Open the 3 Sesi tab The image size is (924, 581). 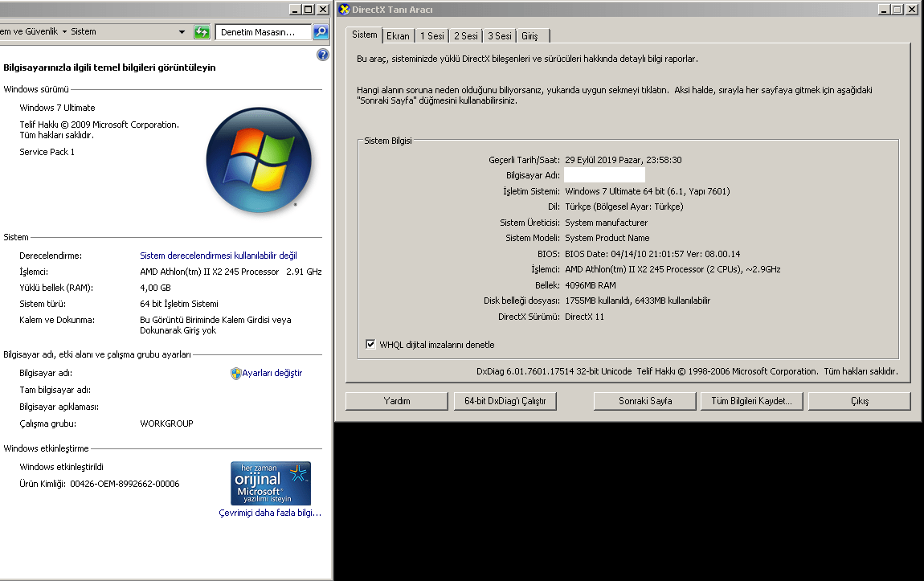click(x=499, y=36)
